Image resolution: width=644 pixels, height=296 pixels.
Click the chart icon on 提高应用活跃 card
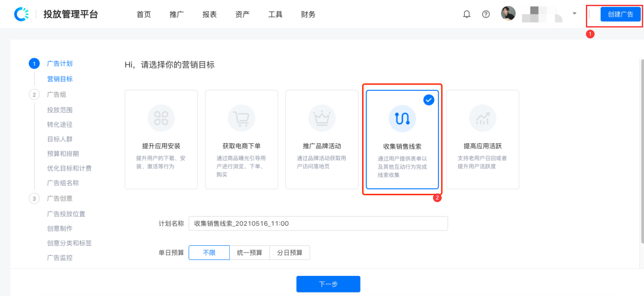click(482, 117)
